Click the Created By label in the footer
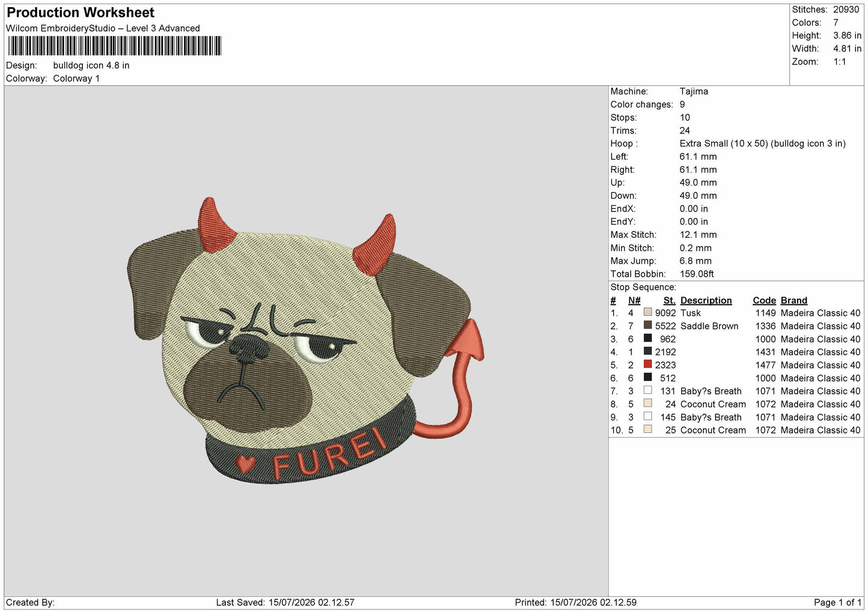 click(x=30, y=602)
